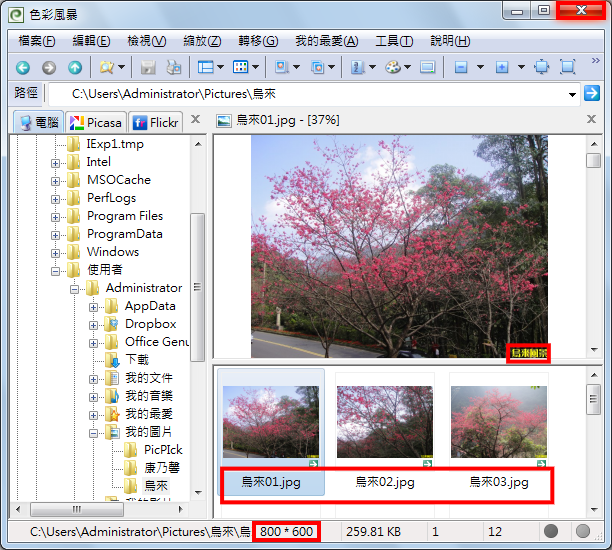Expand the Intel folder node
Image resolution: width=612 pixels, height=550 pixels.
[55, 163]
